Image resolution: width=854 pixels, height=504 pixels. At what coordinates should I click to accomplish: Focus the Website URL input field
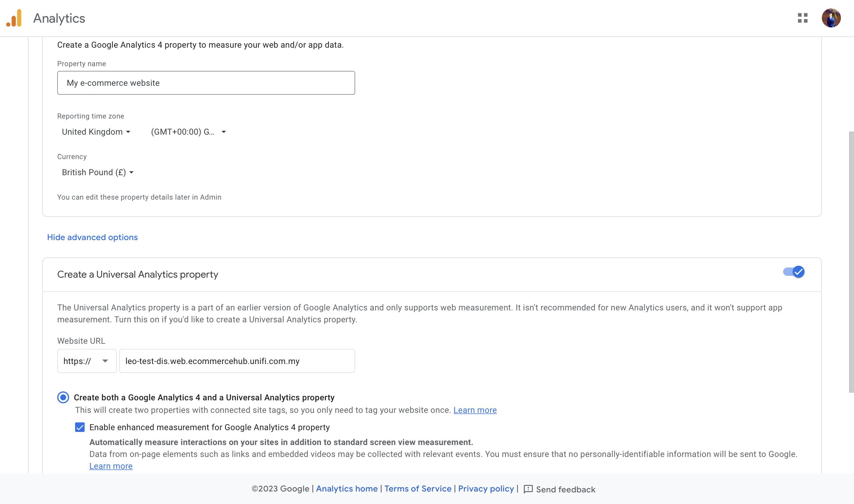237,361
